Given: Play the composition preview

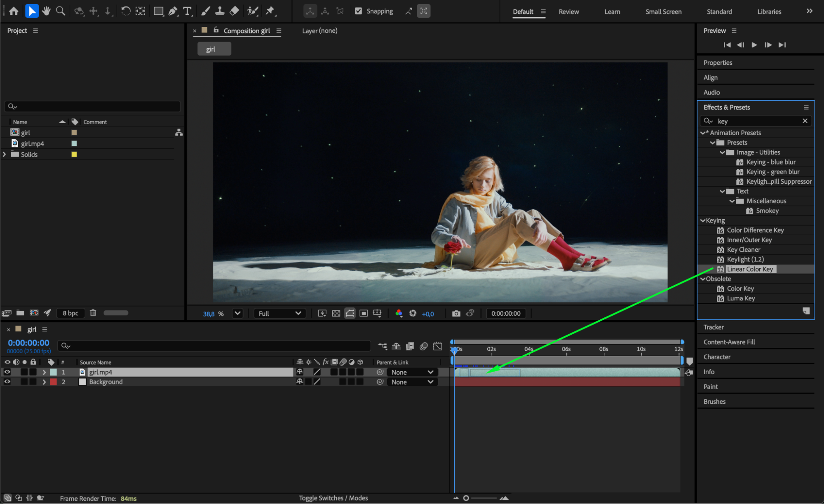Looking at the screenshot, I should [x=754, y=45].
